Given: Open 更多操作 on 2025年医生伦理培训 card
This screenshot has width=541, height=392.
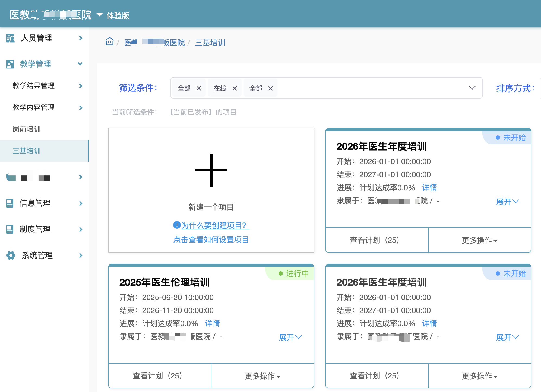Looking at the screenshot, I should point(262,376).
